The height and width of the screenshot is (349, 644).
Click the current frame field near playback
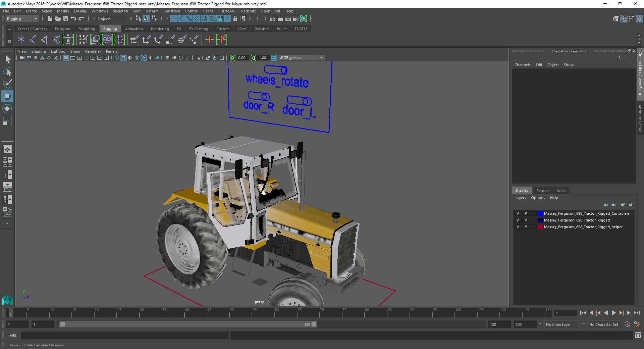point(566,313)
